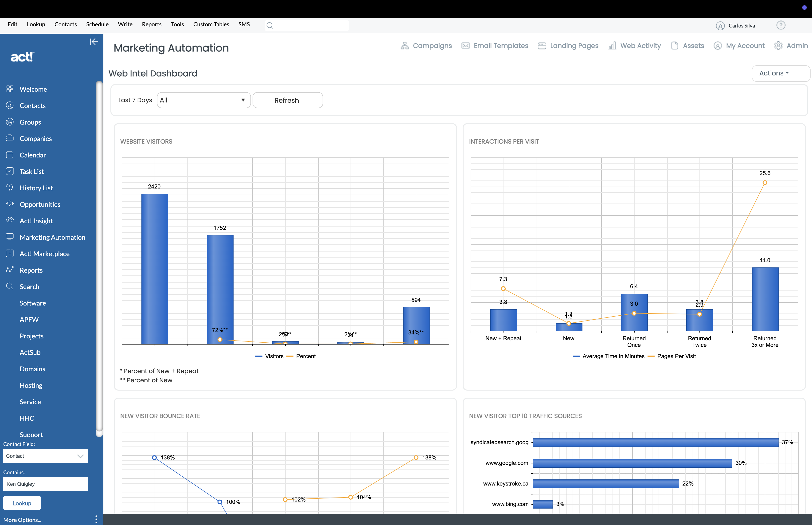Screen dimensions: 812x525
Task: Open the Hosting sidebar item
Action: coord(31,385)
